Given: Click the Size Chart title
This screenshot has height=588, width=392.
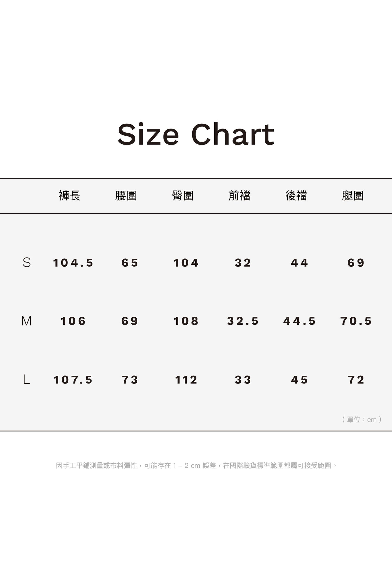Looking at the screenshot, I should point(196,134).
